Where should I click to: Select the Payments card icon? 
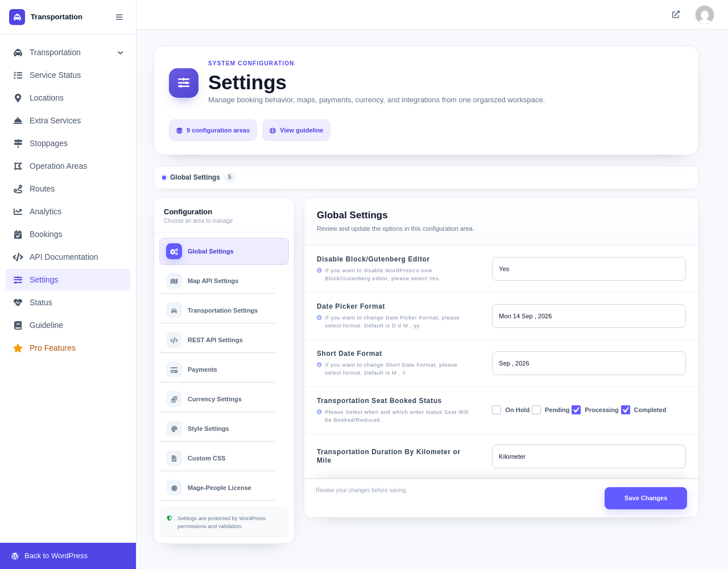174,369
